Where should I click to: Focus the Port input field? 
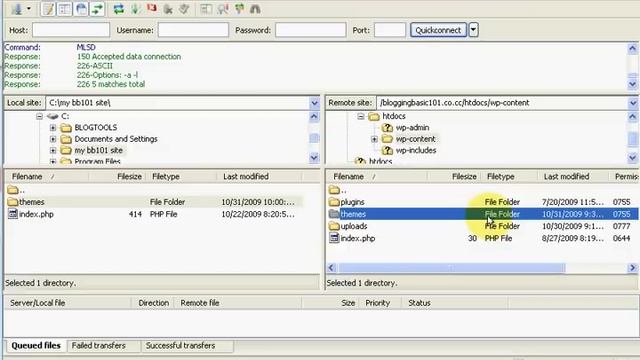(390, 30)
